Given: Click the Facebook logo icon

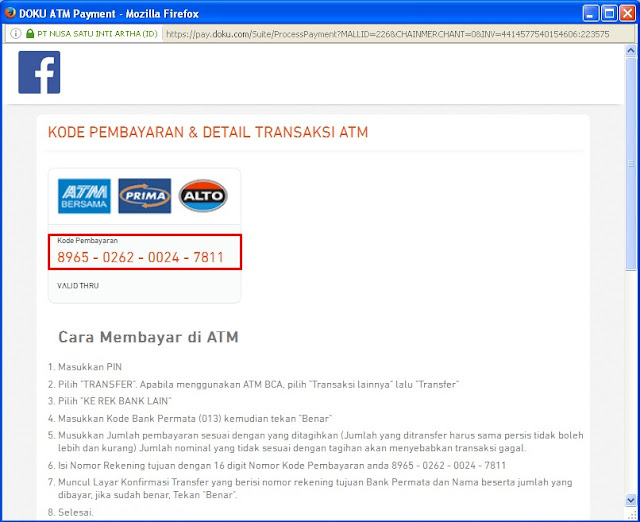Looking at the screenshot, I should (39, 72).
